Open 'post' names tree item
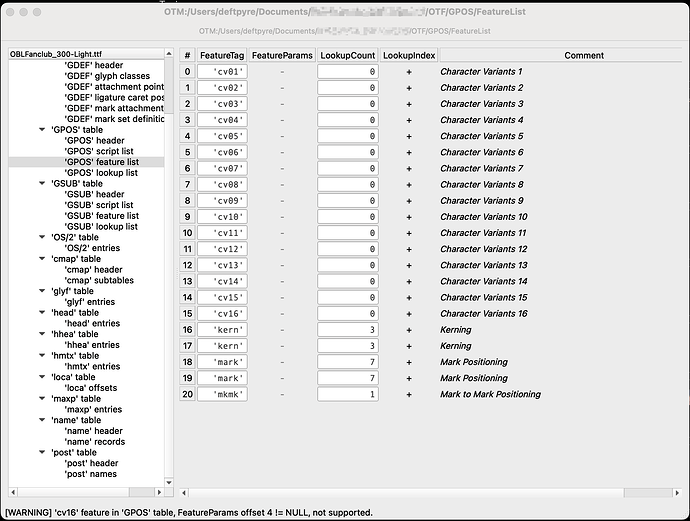690x521 pixels. click(91, 474)
